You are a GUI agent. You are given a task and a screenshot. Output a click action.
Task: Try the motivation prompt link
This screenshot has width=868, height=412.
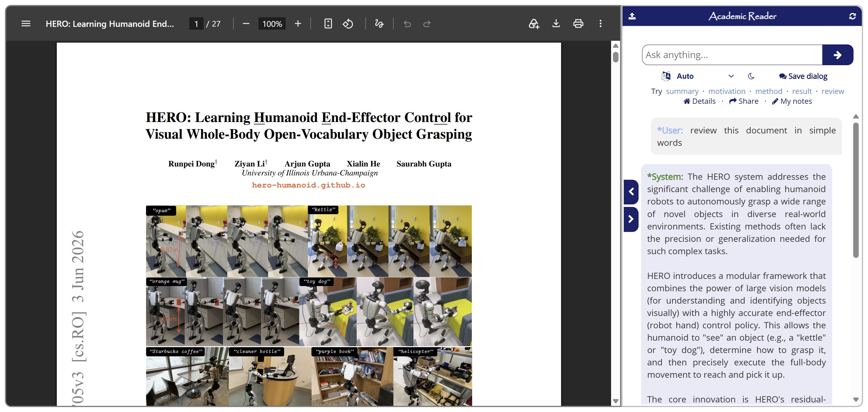727,91
